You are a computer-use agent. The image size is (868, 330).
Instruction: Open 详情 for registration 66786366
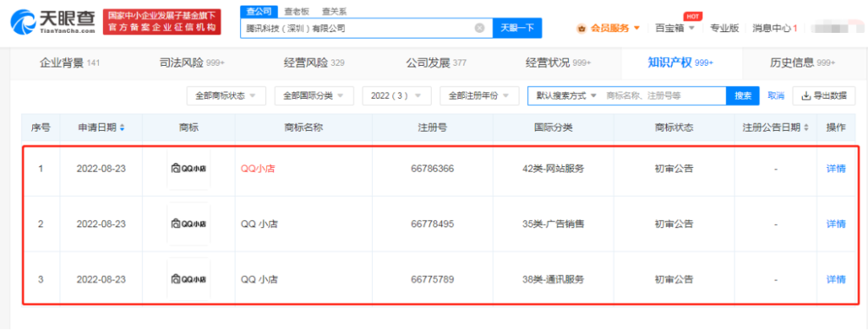(x=836, y=169)
